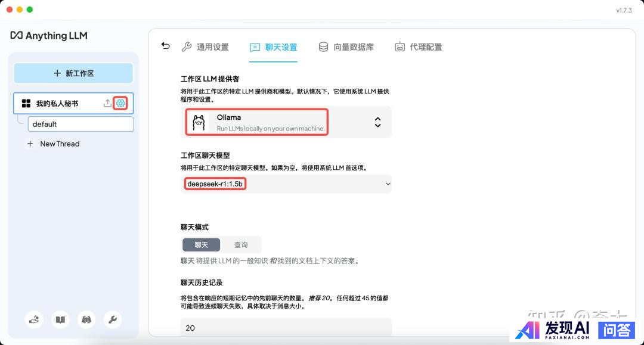Start a New Thread
644x345 pixels.
[x=59, y=144]
